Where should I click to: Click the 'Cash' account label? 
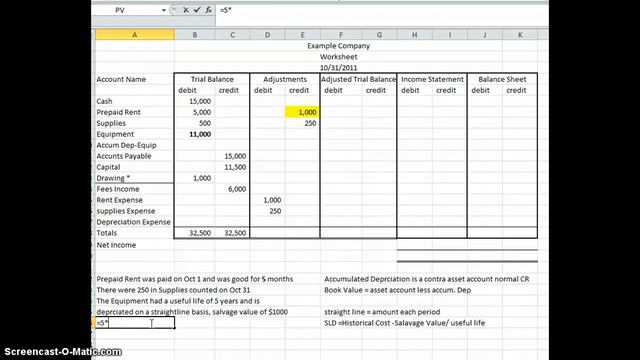104,101
